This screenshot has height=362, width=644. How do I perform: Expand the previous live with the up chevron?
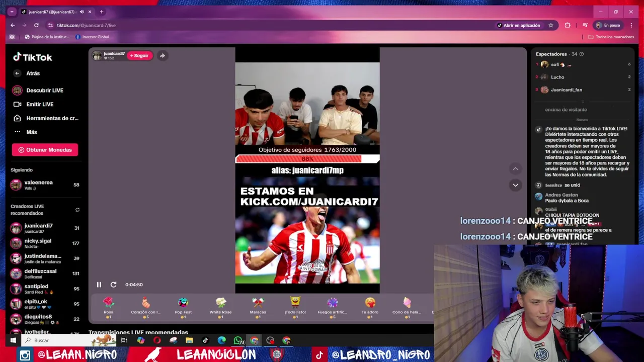point(515,169)
